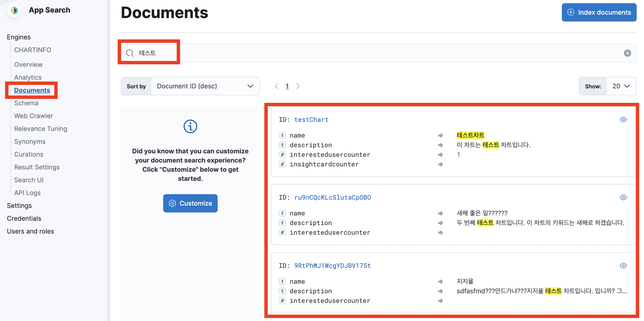Viewport: 644px width, 321px height.
Task: Click the search magnifier icon
Action: tap(130, 53)
